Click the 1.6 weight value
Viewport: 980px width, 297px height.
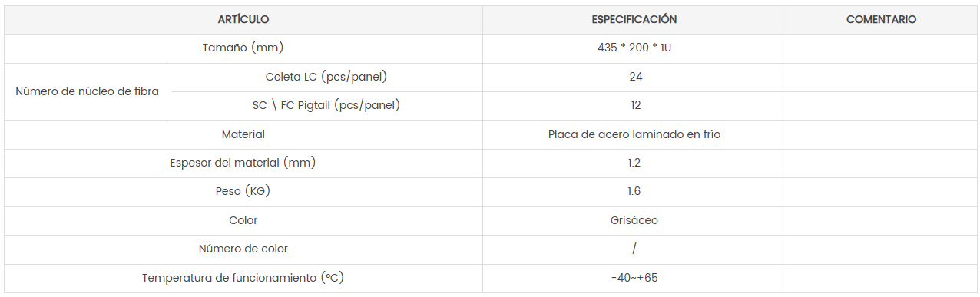click(x=634, y=191)
